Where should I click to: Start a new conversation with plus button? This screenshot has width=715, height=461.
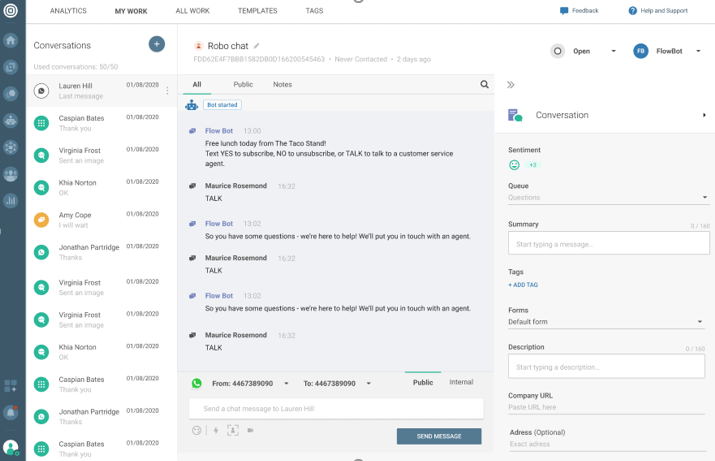[156, 44]
